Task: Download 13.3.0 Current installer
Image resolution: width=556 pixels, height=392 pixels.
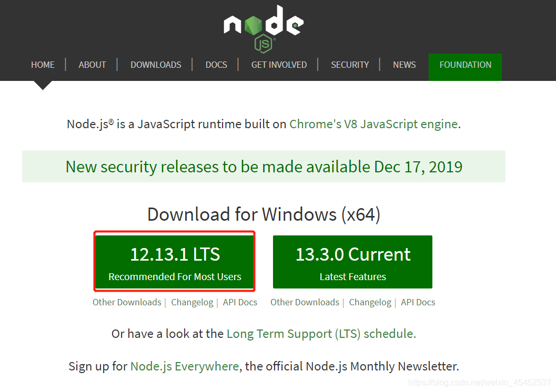Action: point(353,262)
